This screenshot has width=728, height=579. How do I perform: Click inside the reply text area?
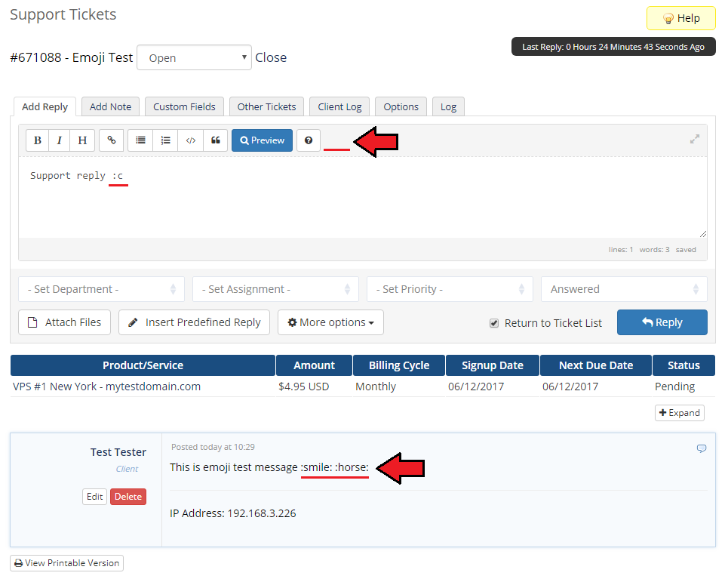click(363, 198)
